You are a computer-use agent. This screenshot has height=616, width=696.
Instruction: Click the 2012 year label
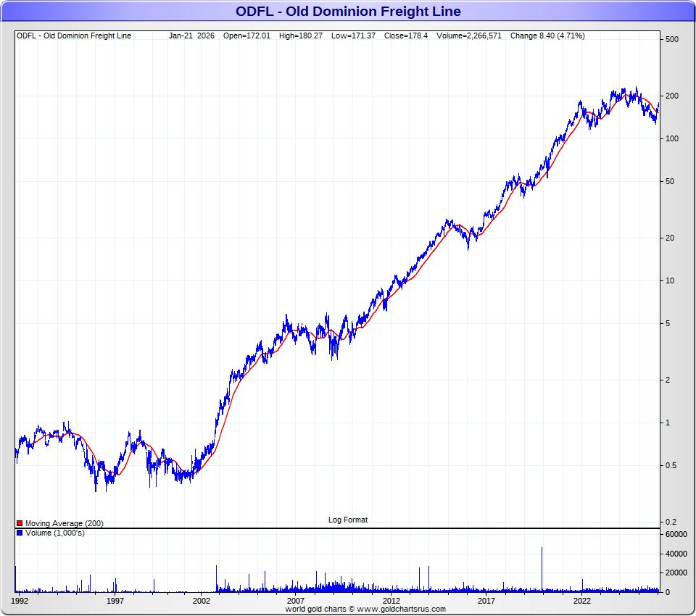(x=391, y=601)
